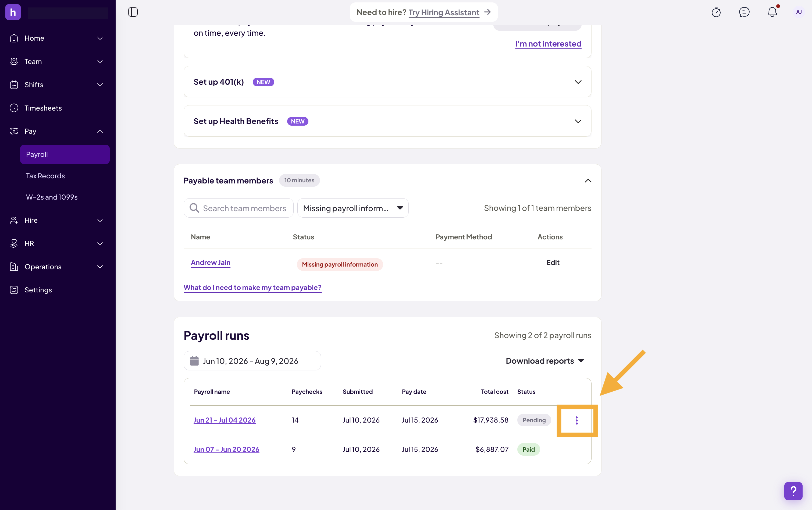Click the Team people icon in sidebar

[x=14, y=61]
